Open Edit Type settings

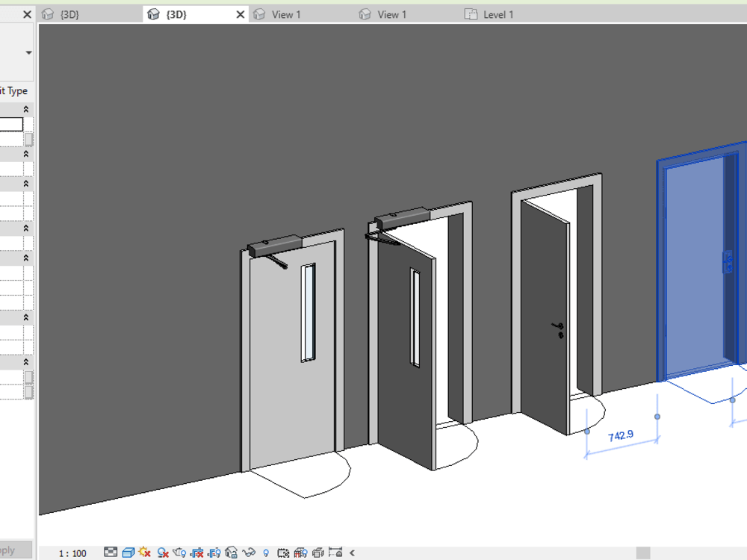point(13,90)
